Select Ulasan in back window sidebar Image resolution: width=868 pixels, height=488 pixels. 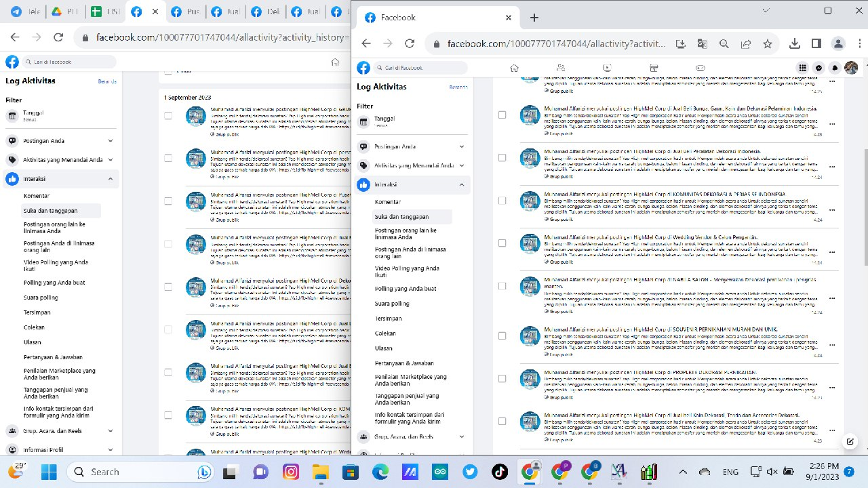tap(33, 342)
